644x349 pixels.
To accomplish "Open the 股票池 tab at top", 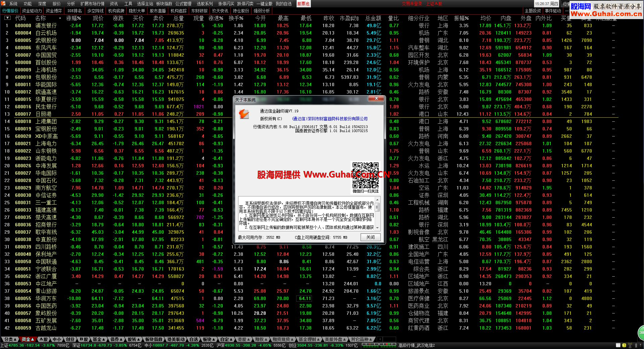I will click(x=304, y=4).
